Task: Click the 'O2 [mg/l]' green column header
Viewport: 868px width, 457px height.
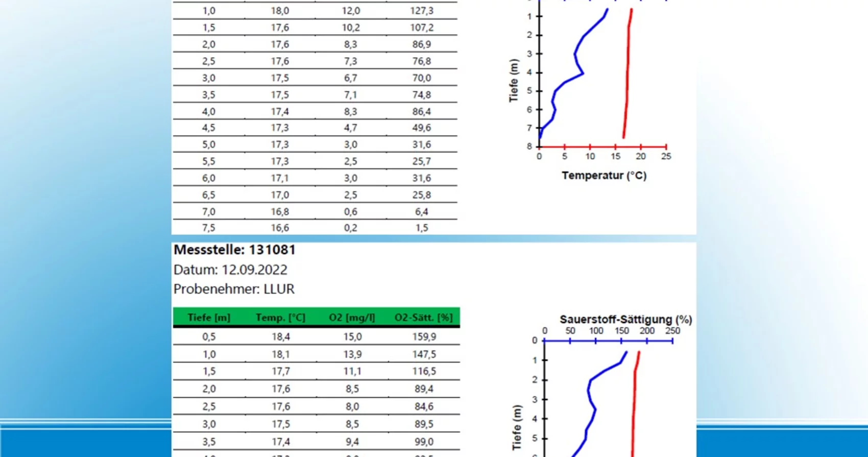Action: point(352,318)
